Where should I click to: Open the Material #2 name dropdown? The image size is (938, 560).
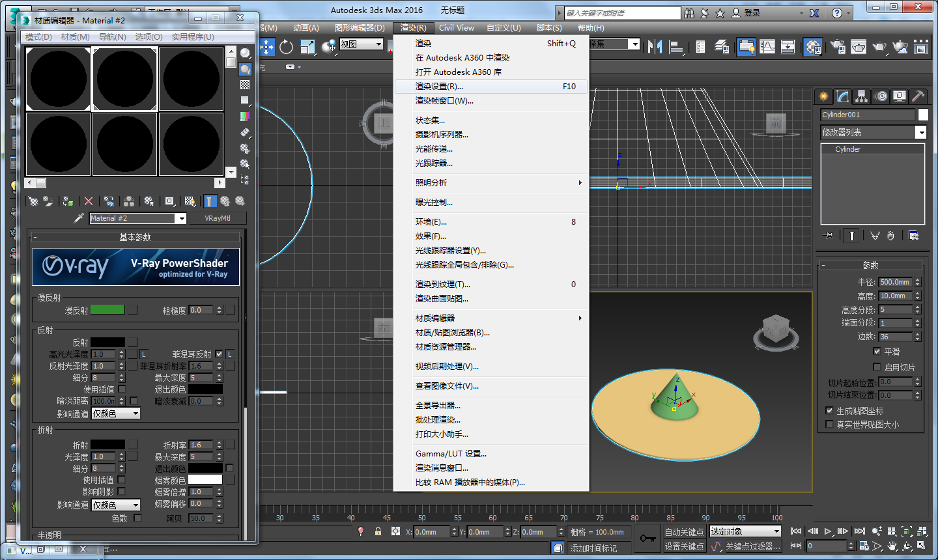pyautogui.click(x=181, y=218)
